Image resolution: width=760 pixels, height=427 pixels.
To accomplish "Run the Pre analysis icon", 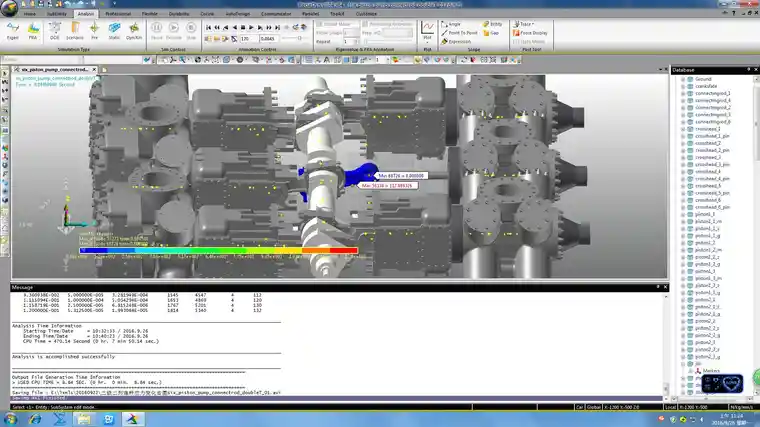I will pyautogui.click(x=95, y=31).
